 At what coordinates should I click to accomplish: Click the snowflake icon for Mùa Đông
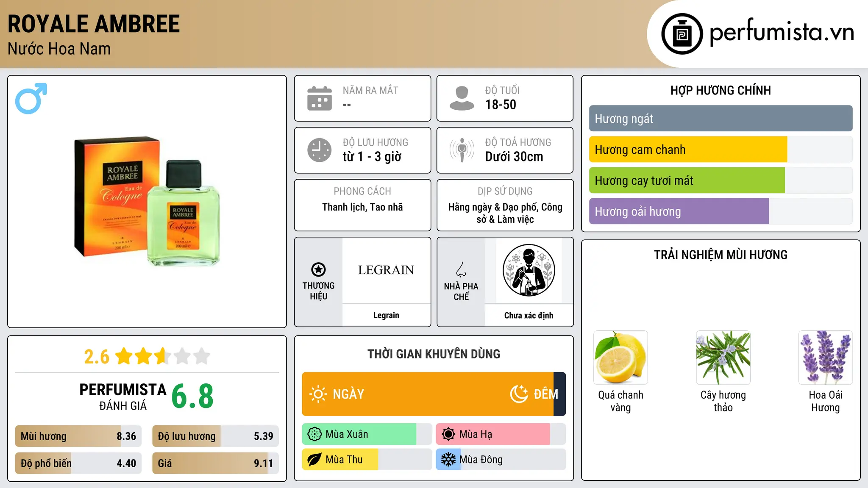[448, 460]
